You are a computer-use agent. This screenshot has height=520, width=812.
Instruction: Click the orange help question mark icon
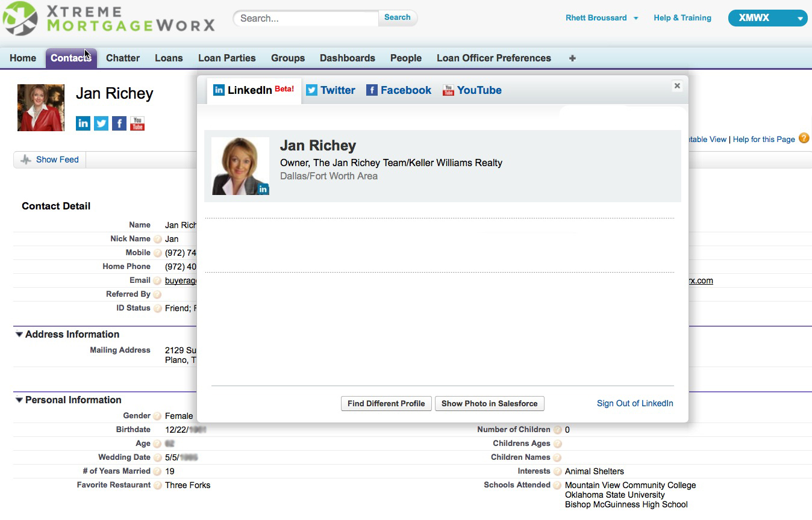(x=804, y=138)
